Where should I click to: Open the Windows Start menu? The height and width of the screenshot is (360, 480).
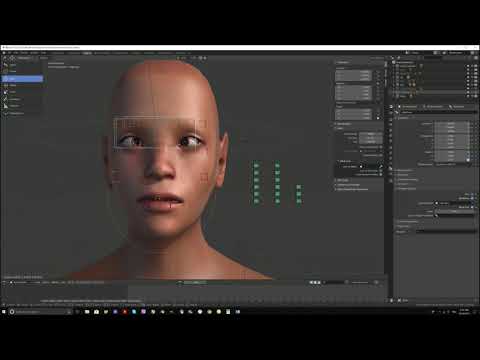pos(4,312)
